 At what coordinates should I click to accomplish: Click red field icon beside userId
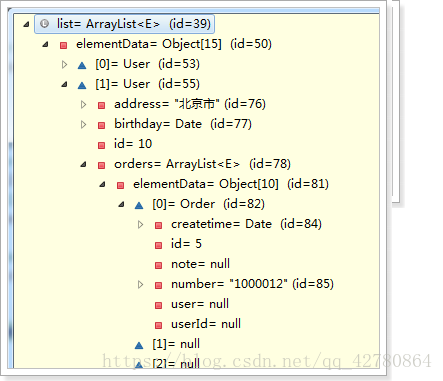(x=159, y=325)
